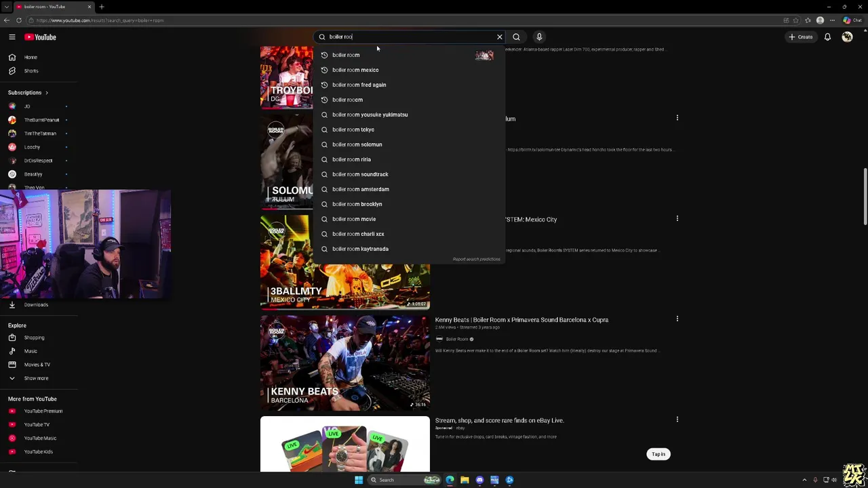Image resolution: width=868 pixels, height=488 pixels.
Task: Click the taskbar Search box
Action: point(404,480)
